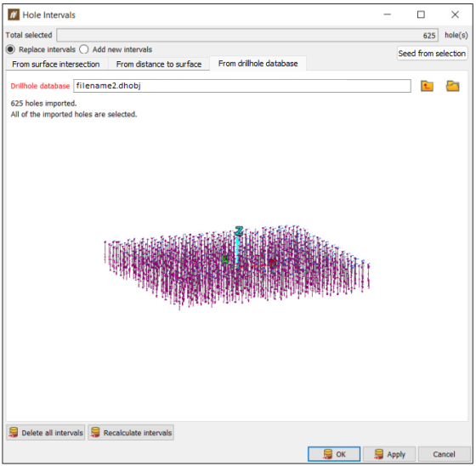Click the Apply button label

coord(396,454)
